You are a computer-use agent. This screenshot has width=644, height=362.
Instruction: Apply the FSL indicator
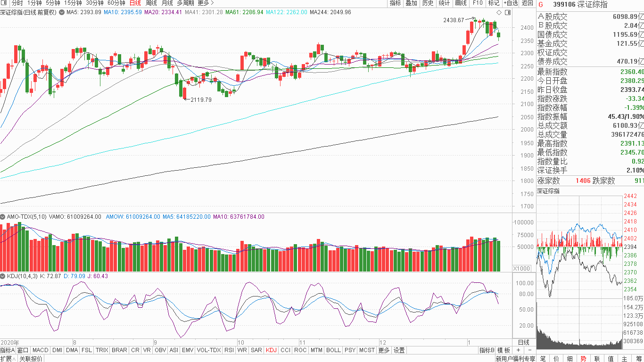pyautogui.click(x=87, y=350)
